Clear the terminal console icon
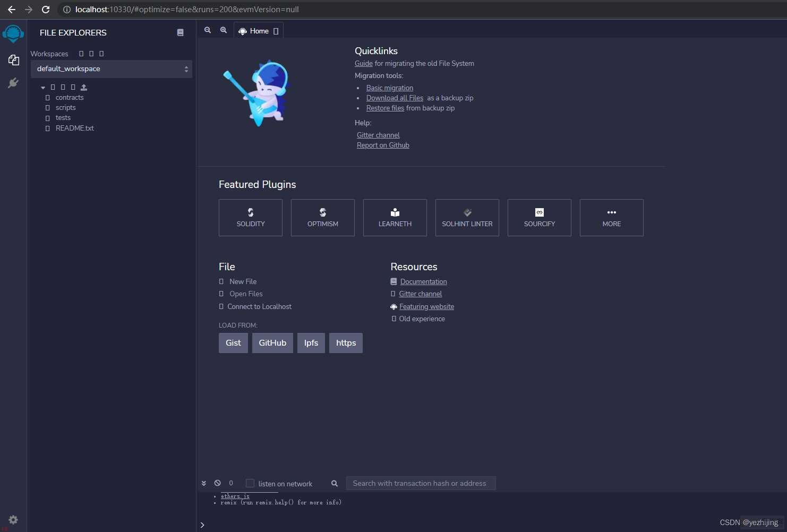The width and height of the screenshot is (787, 532). pos(218,483)
